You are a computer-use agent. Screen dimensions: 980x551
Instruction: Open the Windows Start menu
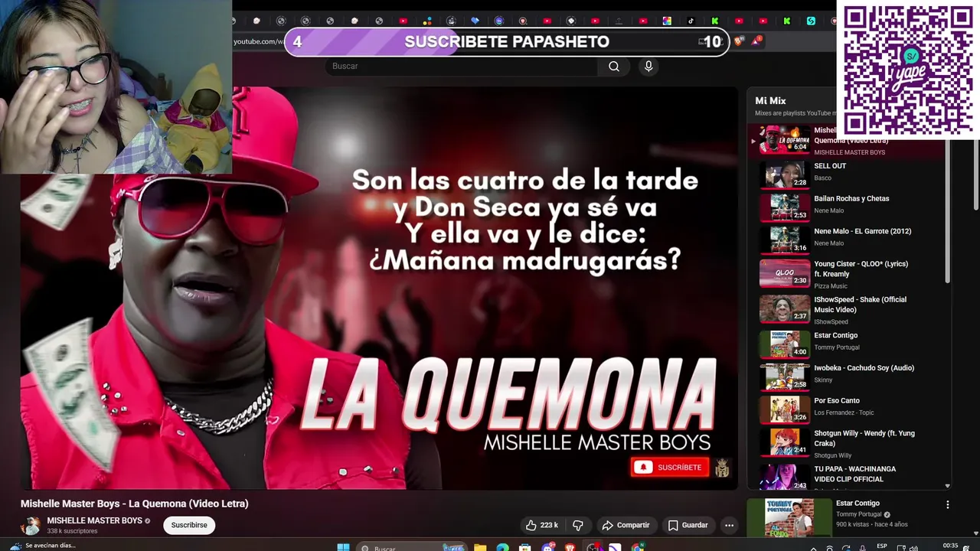344,547
